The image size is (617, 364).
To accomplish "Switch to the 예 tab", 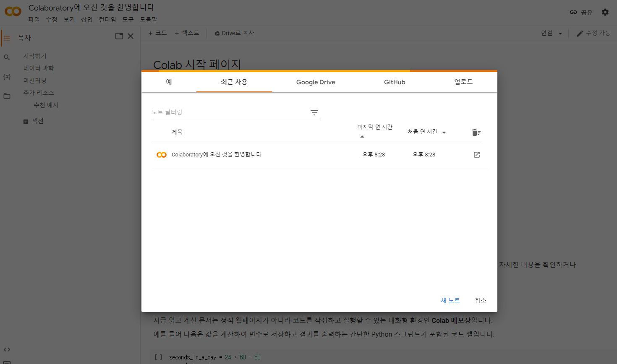I will click(169, 82).
